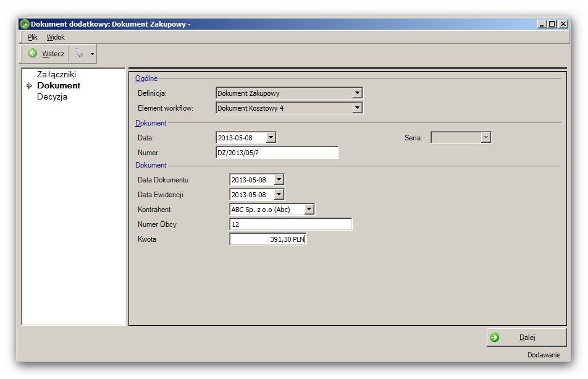Click the Numer Obcy label
This screenshot has height=379, width=588.
tap(157, 224)
